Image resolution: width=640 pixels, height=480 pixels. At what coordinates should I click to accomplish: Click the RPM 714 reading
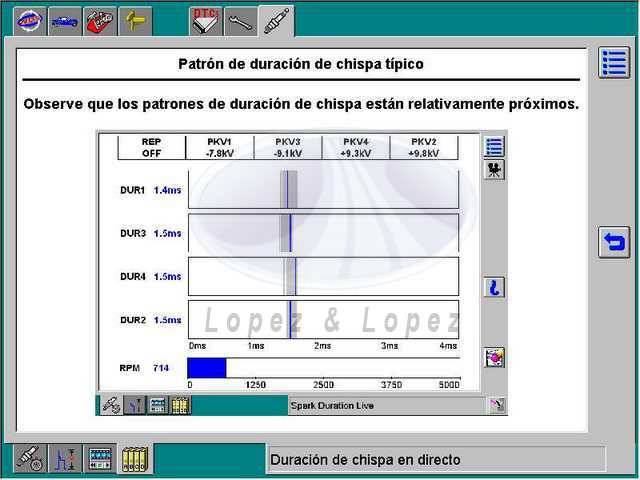tap(161, 368)
